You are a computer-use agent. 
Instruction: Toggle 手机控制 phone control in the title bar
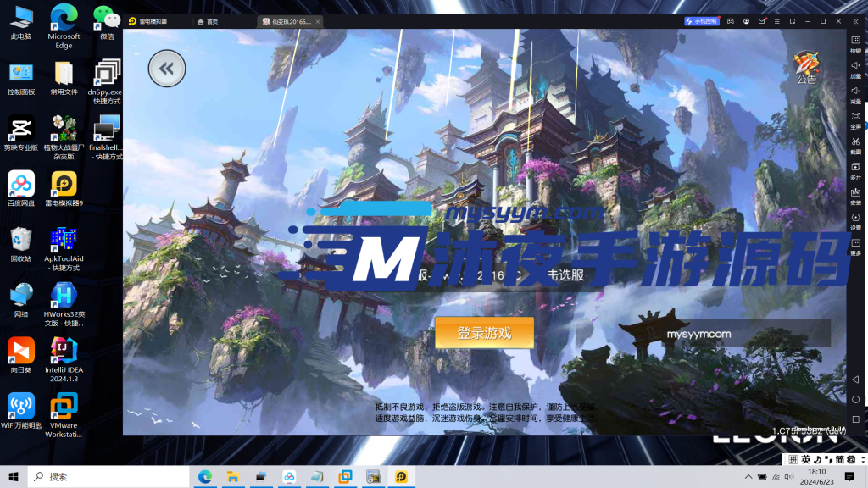[x=704, y=21]
